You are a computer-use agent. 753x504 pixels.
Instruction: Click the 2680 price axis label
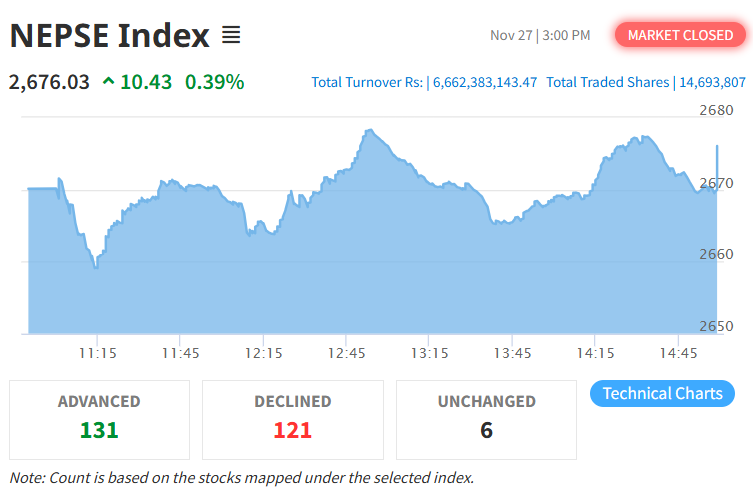pos(716,110)
